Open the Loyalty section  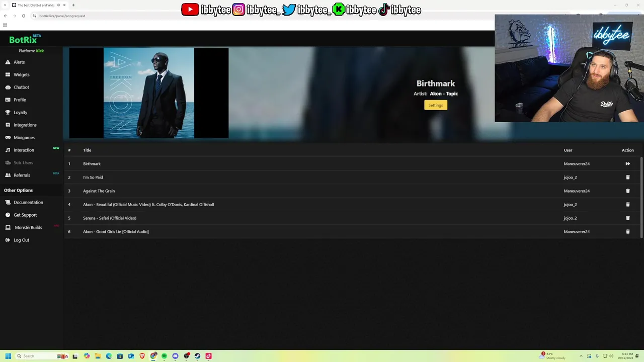(20, 113)
